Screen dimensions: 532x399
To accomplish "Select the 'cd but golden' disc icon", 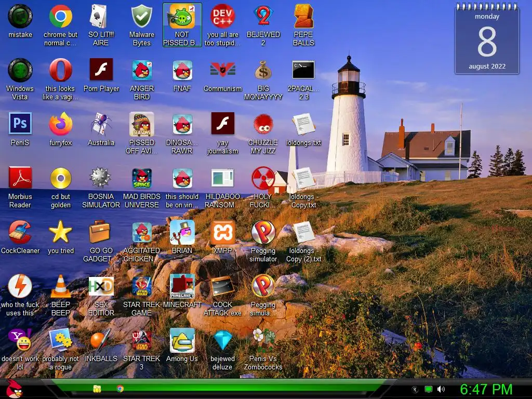I will pos(60,178).
